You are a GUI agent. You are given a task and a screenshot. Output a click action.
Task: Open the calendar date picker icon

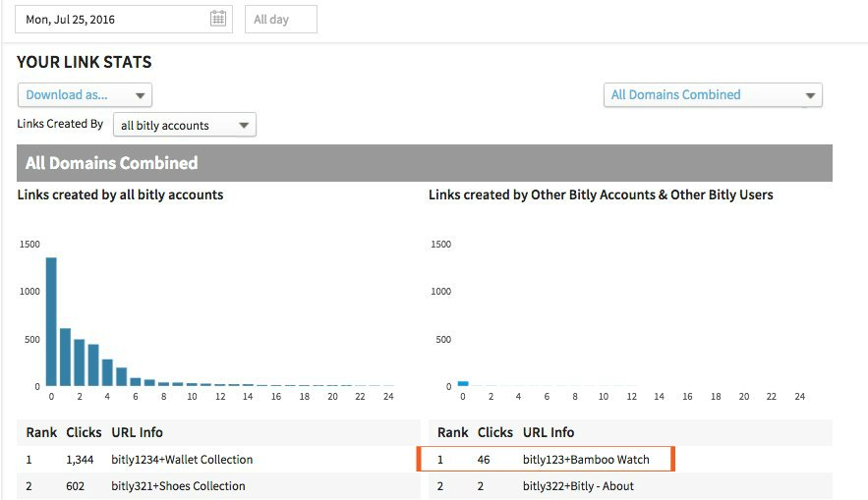pyautogui.click(x=218, y=19)
